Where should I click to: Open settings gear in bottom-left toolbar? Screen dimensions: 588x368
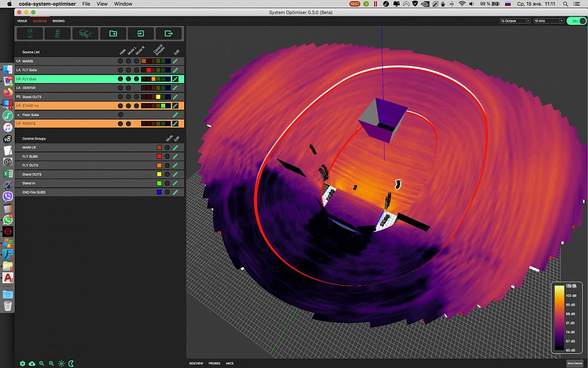click(23, 364)
